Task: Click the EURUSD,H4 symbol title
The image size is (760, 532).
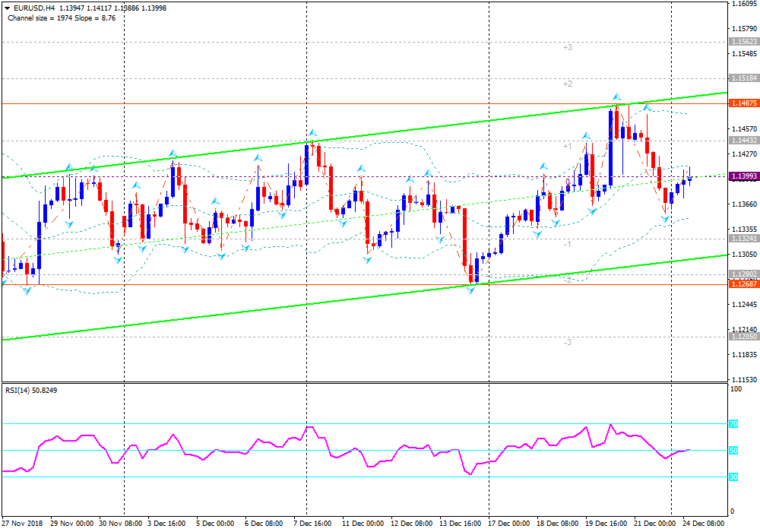Action: point(34,8)
